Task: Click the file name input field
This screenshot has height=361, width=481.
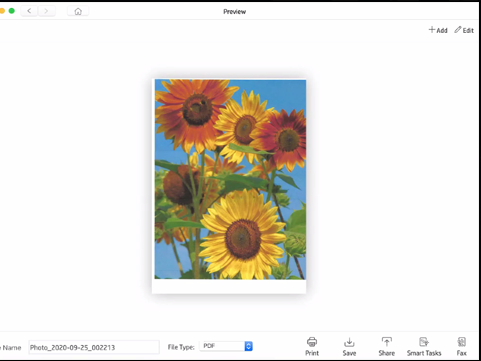Action: (x=94, y=347)
